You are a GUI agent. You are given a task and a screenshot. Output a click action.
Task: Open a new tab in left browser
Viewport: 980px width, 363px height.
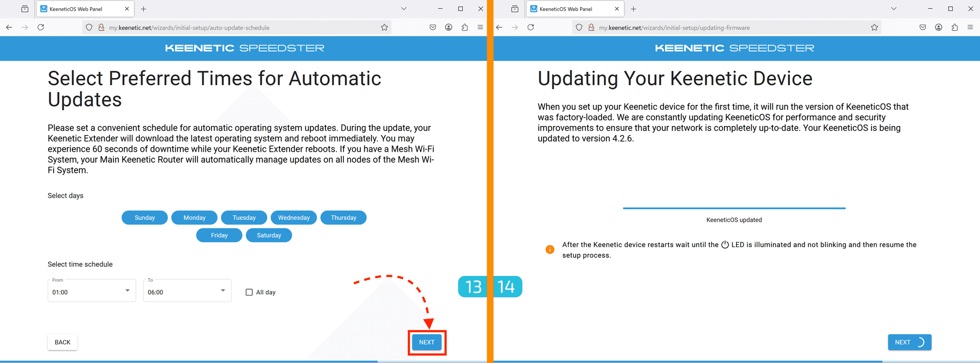tap(144, 9)
